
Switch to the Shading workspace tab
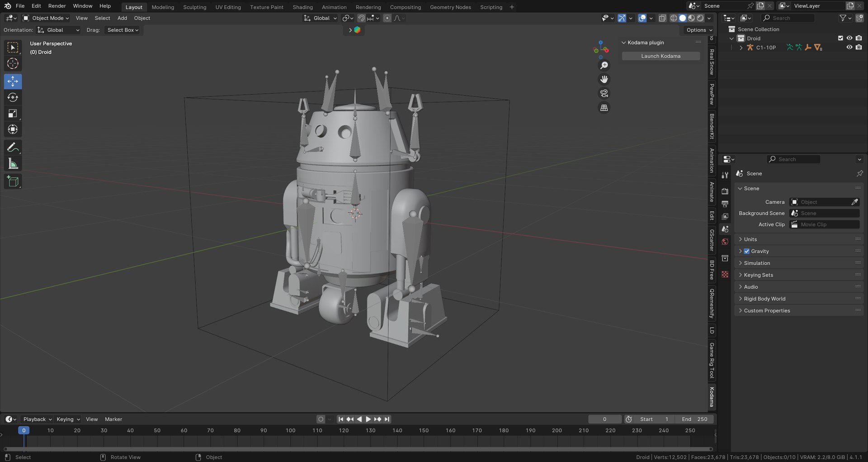pos(302,7)
